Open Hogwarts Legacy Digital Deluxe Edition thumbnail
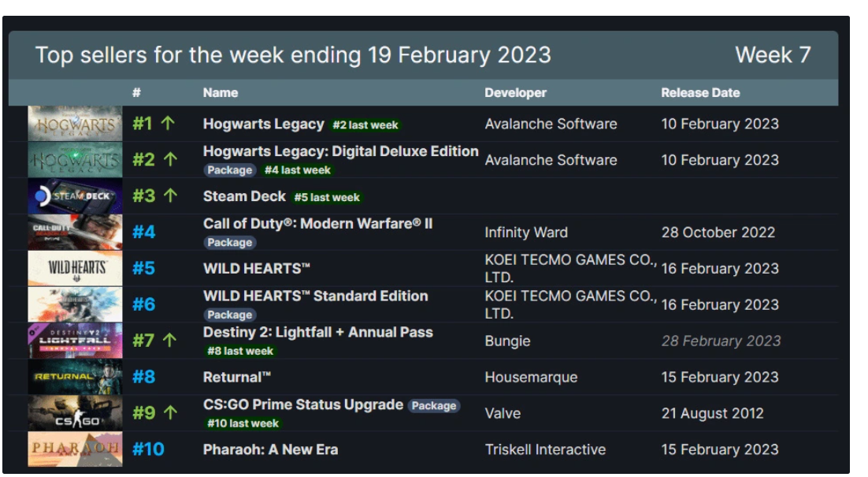 click(x=75, y=159)
